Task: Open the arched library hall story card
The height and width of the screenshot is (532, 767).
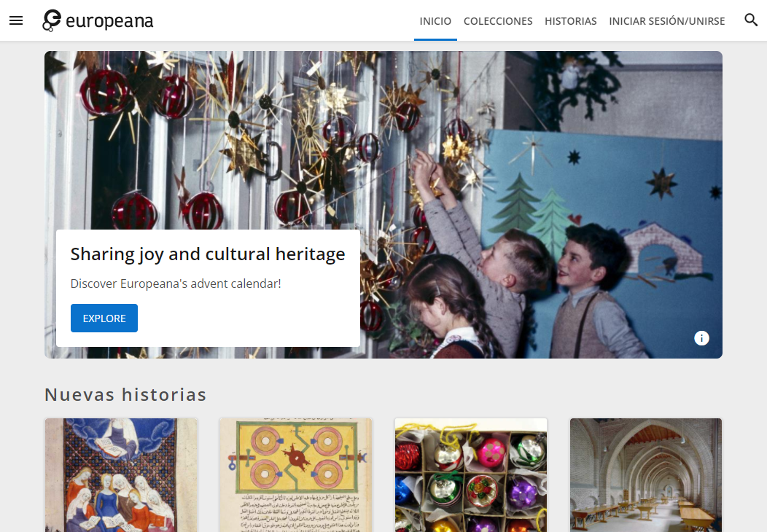Action: pos(646,474)
